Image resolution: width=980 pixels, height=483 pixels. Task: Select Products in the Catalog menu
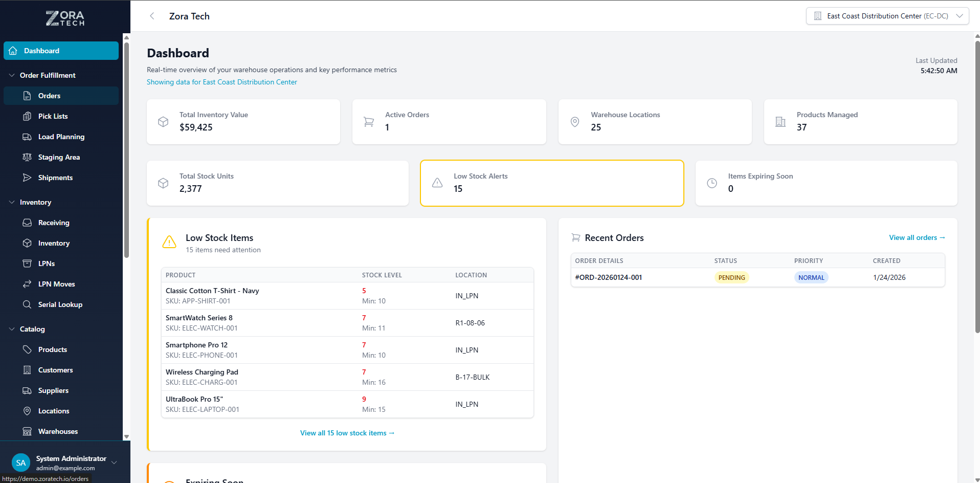point(52,349)
